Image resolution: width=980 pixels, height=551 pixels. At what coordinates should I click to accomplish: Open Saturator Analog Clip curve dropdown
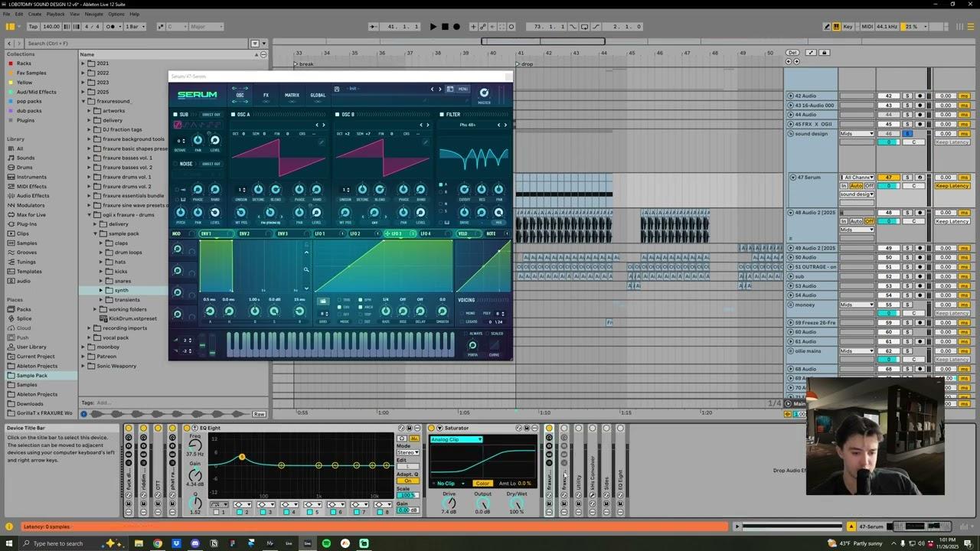pyautogui.click(x=456, y=439)
